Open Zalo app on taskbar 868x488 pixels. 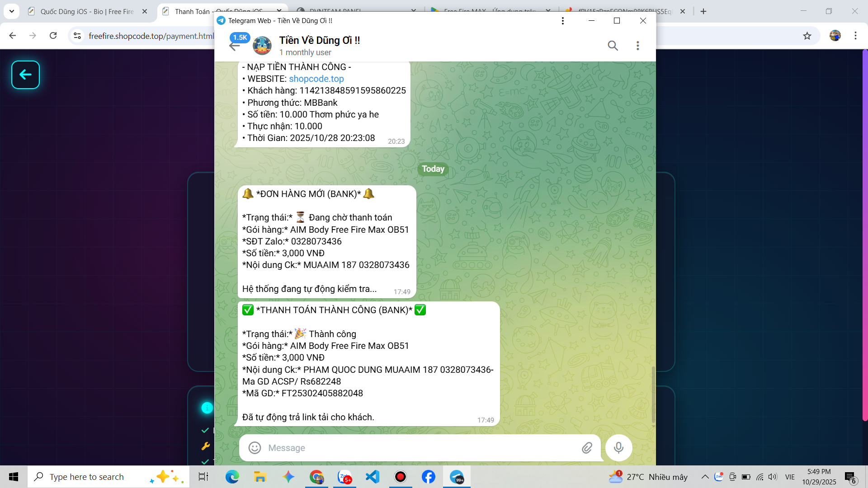pos(345,477)
